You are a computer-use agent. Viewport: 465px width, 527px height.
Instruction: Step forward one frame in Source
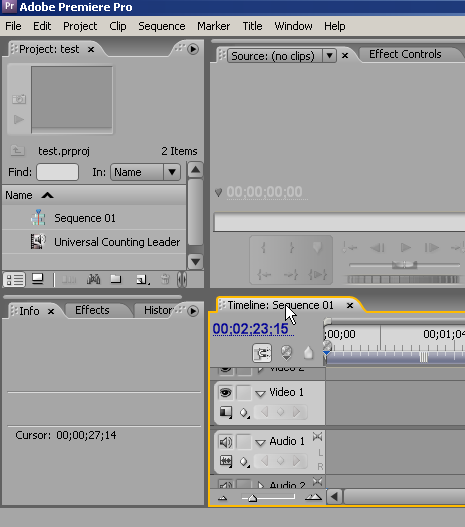[432, 248]
